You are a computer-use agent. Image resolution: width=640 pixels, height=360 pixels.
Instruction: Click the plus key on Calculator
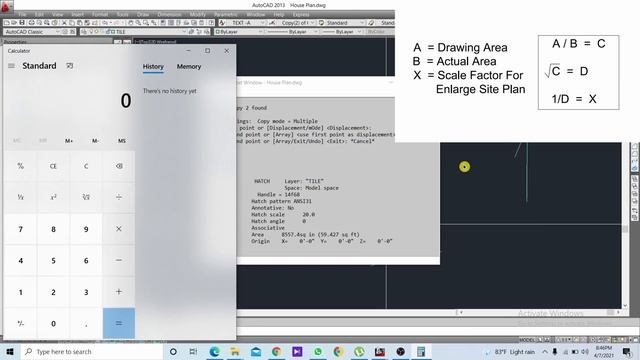[119, 292]
